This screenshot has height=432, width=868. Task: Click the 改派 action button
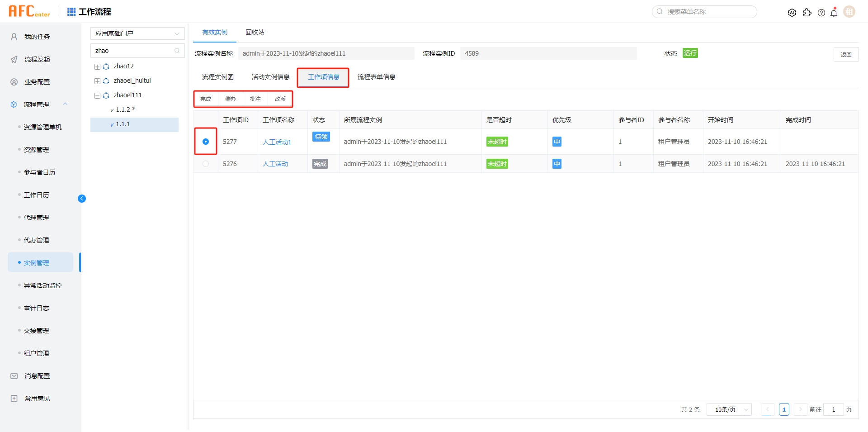point(280,99)
